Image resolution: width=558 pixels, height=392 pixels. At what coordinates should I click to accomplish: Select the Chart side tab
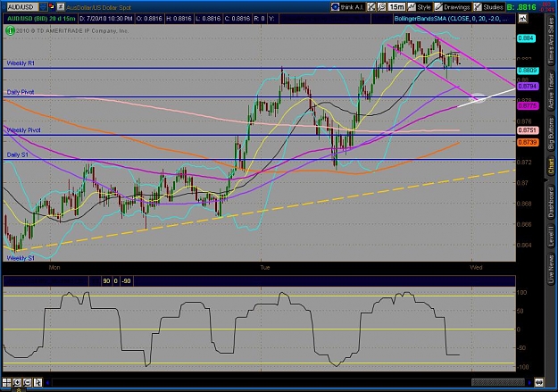[551, 167]
